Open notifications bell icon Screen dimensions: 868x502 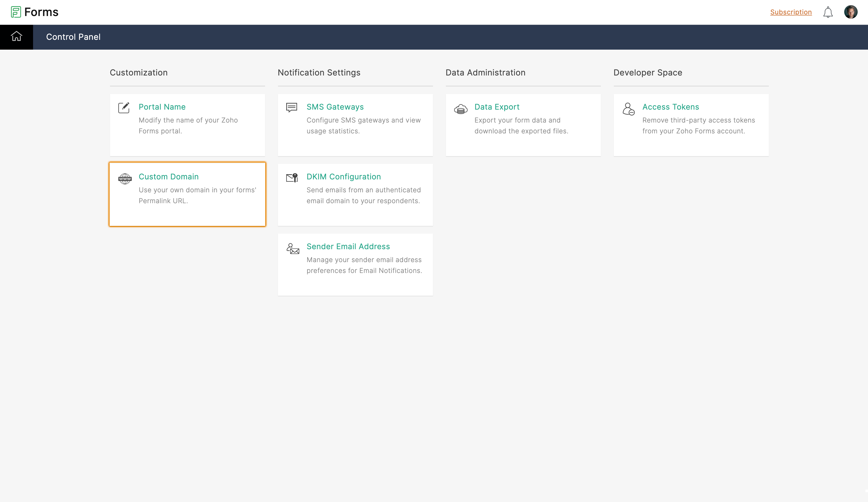coord(828,12)
